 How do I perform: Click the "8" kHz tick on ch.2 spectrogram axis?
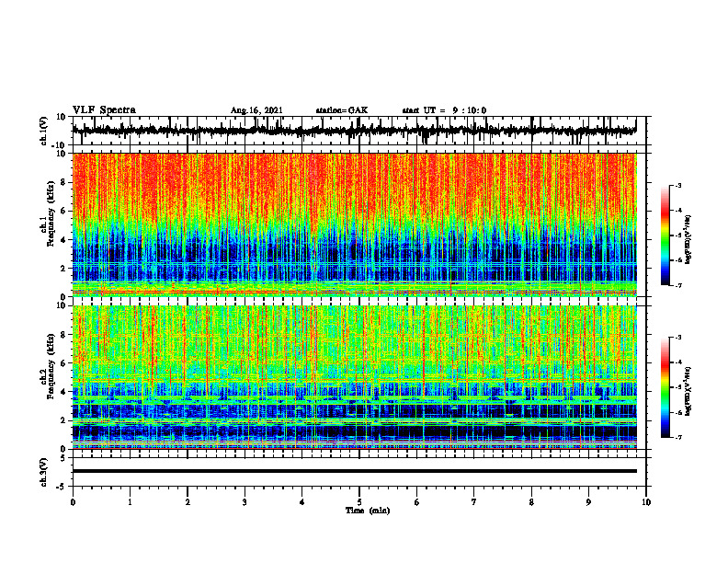point(63,335)
